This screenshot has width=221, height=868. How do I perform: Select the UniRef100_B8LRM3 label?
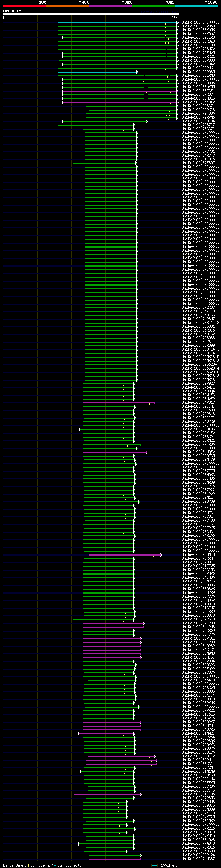coord(198,76)
